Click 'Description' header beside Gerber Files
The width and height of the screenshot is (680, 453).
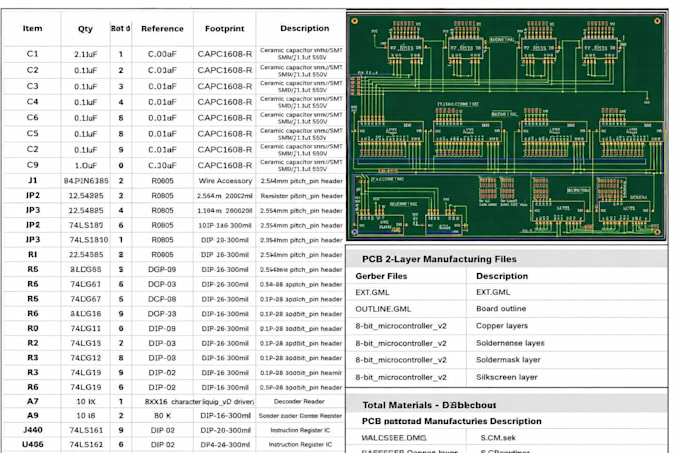(502, 276)
